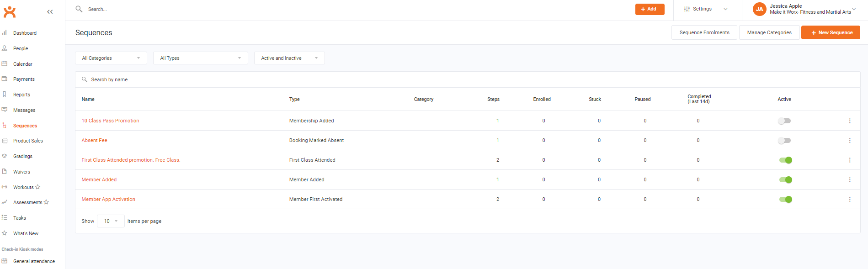Click the app logo icon
The image size is (868, 269).
click(x=10, y=12)
